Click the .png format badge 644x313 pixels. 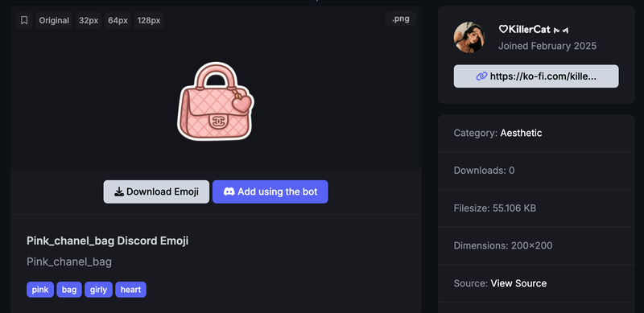(x=400, y=19)
